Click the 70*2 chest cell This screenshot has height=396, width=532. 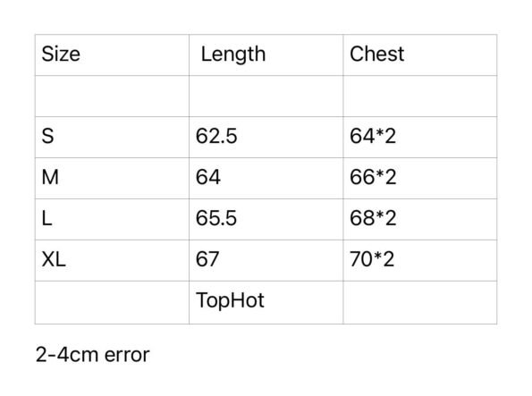point(420,260)
